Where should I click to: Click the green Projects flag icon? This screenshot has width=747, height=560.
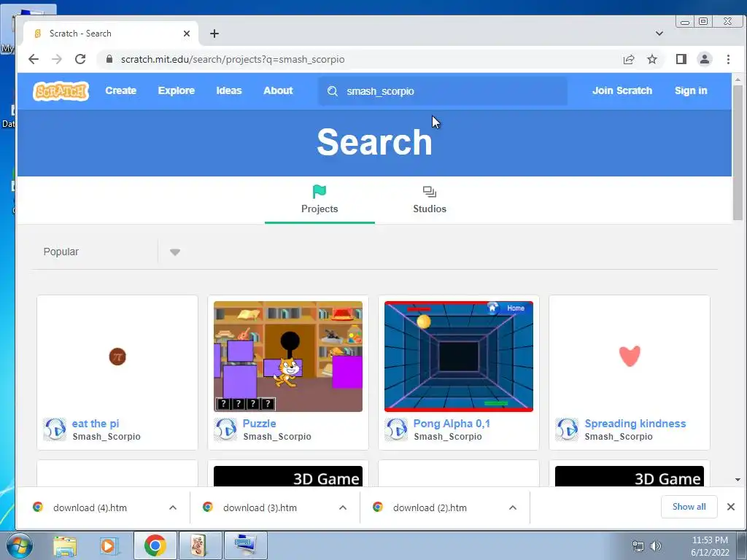point(320,192)
